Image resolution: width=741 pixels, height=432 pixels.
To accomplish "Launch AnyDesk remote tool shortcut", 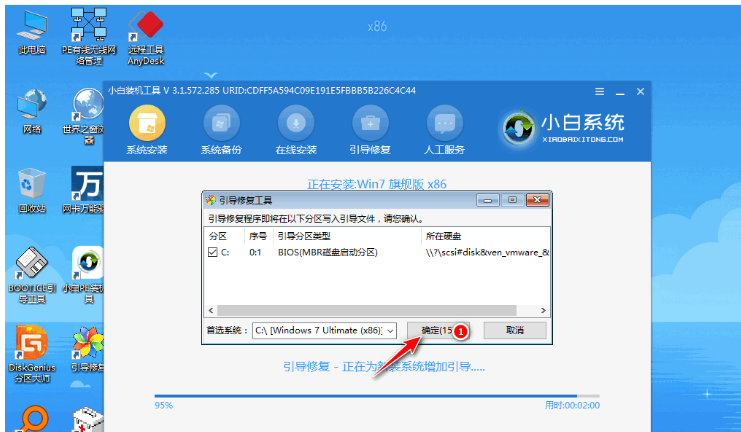I will click(x=146, y=38).
